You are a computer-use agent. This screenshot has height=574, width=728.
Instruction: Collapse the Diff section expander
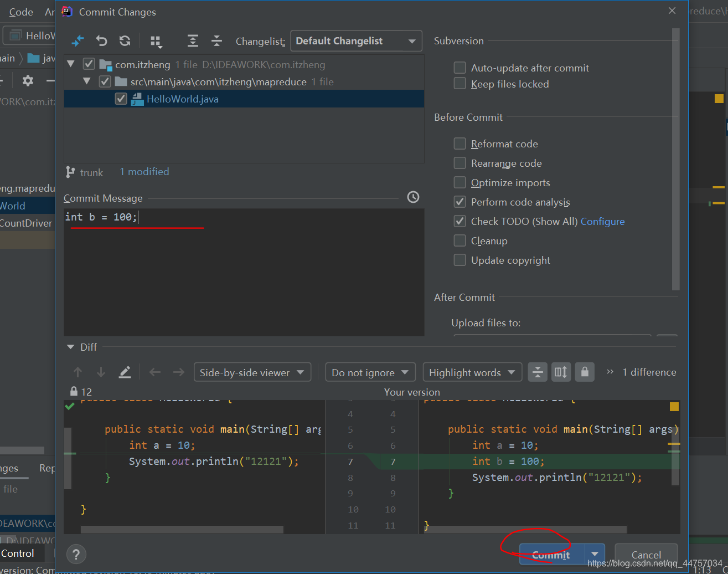[x=70, y=347]
